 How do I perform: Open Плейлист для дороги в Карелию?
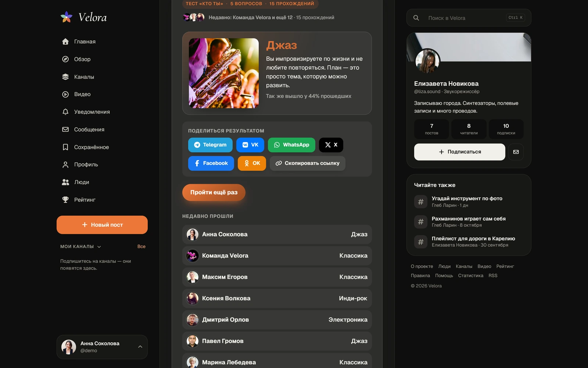[469, 241]
